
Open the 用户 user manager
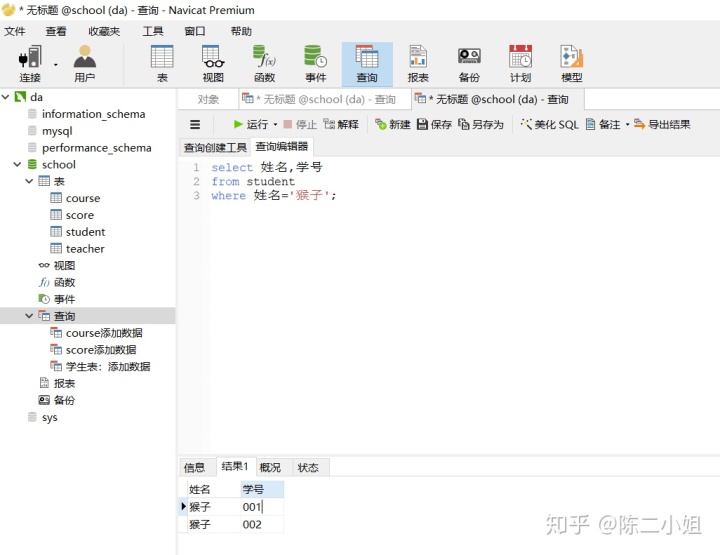[x=85, y=64]
